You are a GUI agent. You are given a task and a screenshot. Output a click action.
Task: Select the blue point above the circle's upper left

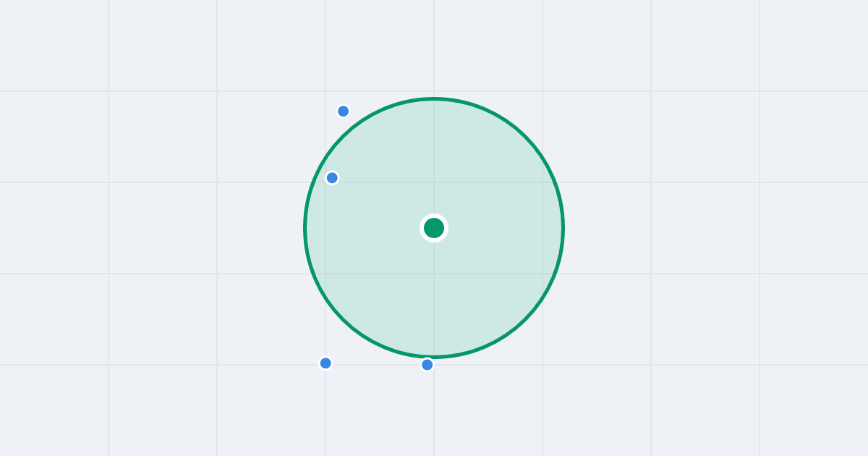344,111
